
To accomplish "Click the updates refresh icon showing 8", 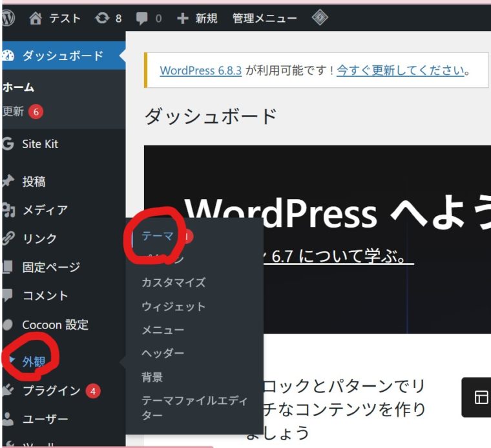I will 101,18.
